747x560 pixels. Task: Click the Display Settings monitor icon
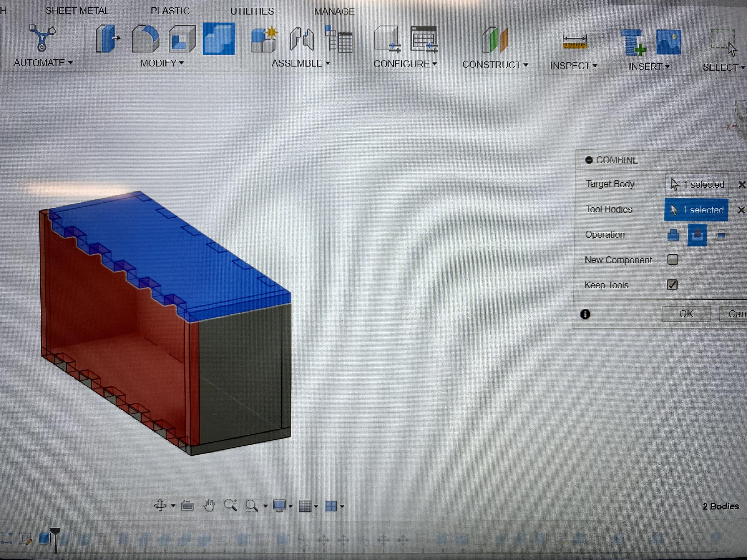(280, 506)
